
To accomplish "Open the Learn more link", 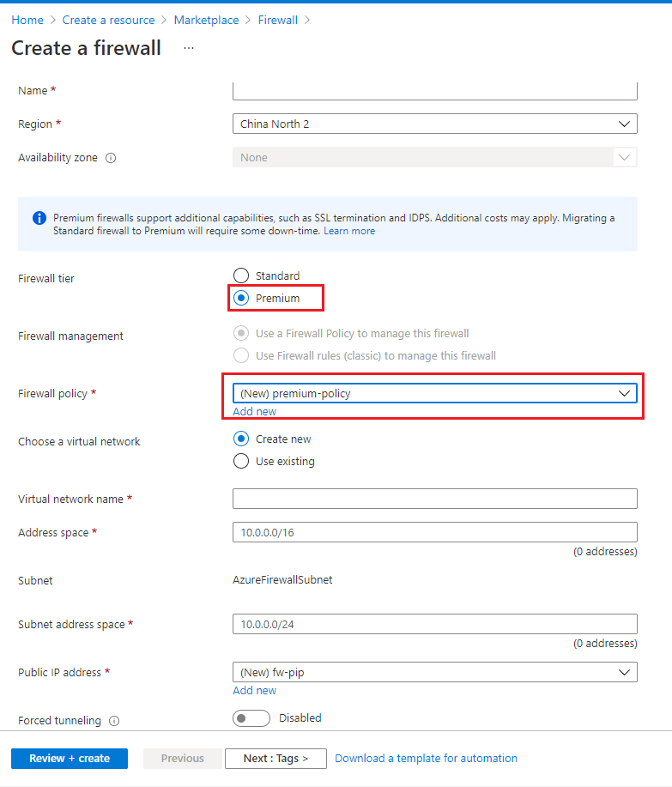I will [349, 231].
